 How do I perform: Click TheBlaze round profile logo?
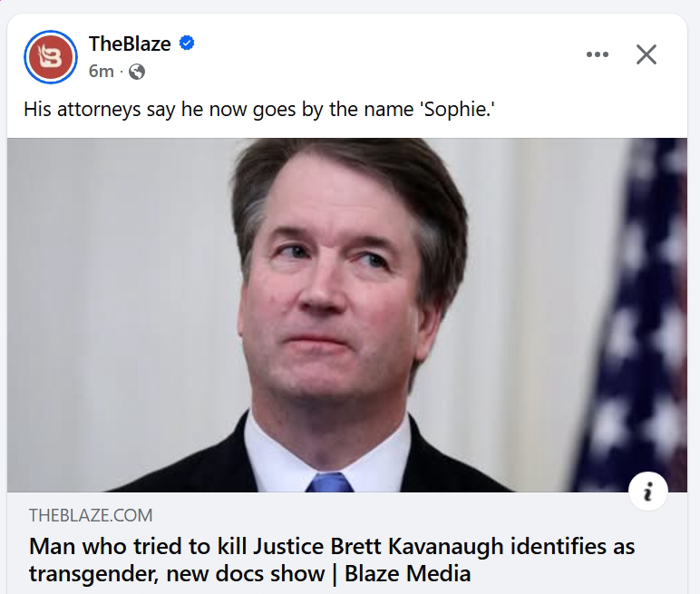click(x=50, y=55)
